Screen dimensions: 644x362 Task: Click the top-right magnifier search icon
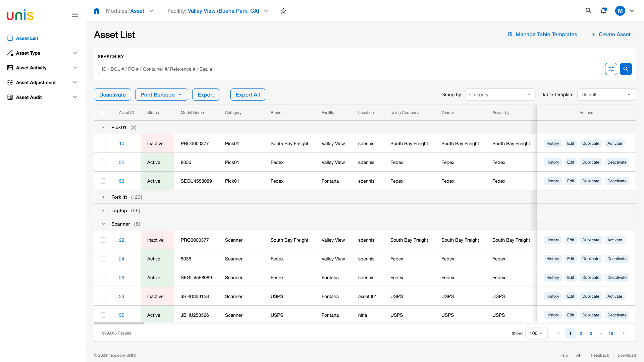point(588,11)
